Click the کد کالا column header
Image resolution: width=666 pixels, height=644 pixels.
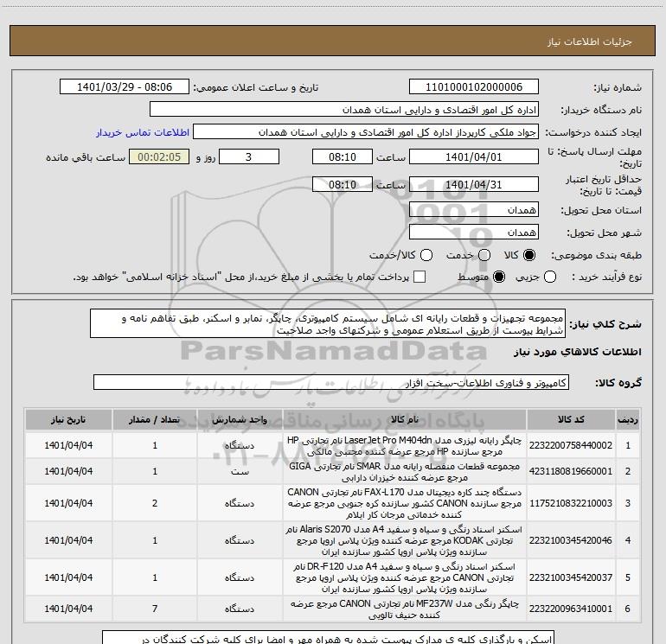pos(571,420)
